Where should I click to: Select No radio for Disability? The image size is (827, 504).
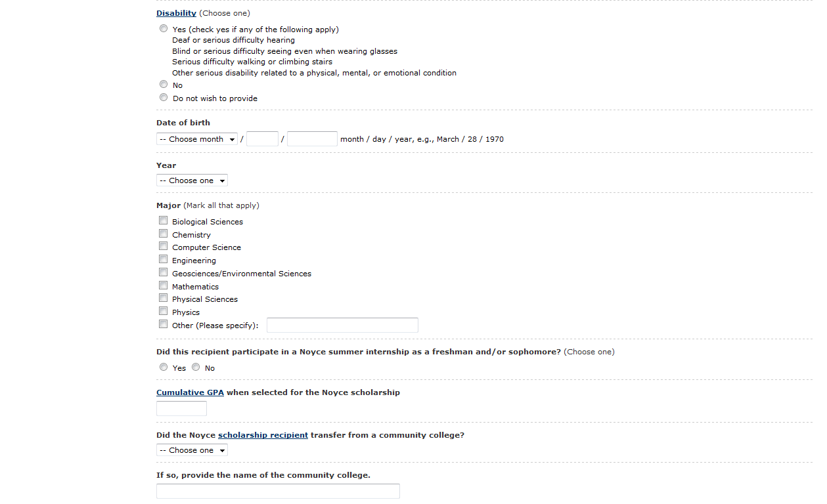pyautogui.click(x=164, y=85)
